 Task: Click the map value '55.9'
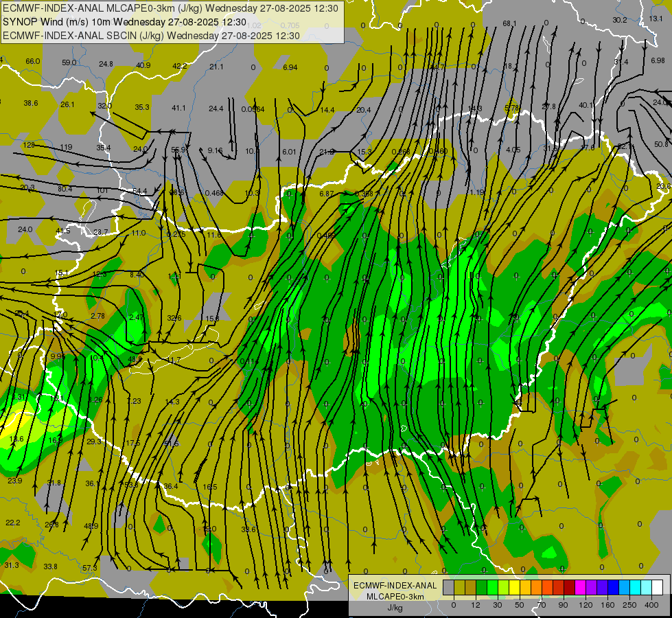click(x=178, y=150)
